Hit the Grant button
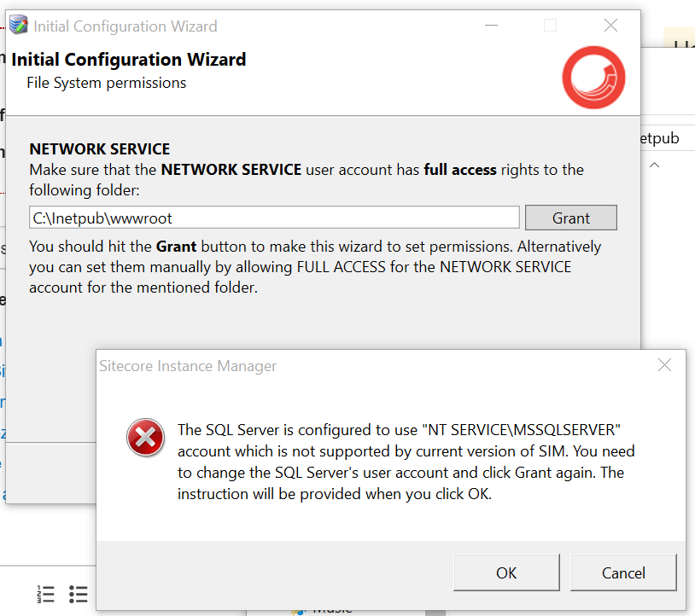The height and width of the screenshot is (616, 695). coord(570,218)
